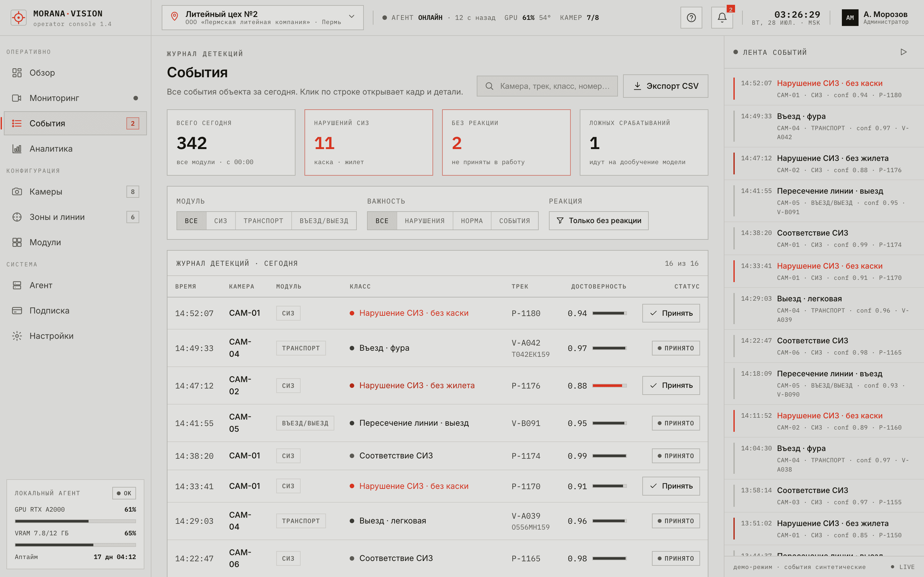Click Принять for track P-1176
The image size is (924, 577).
pos(671,385)
